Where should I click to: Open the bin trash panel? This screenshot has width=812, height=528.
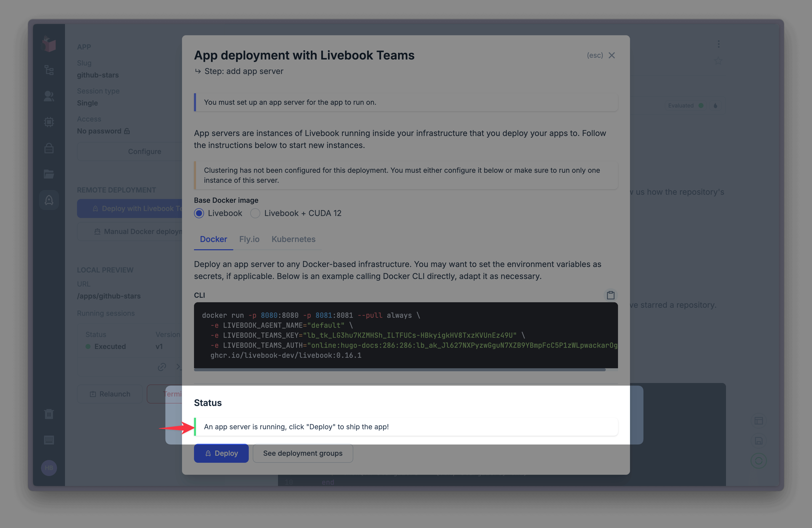click(x=49, y=414)
